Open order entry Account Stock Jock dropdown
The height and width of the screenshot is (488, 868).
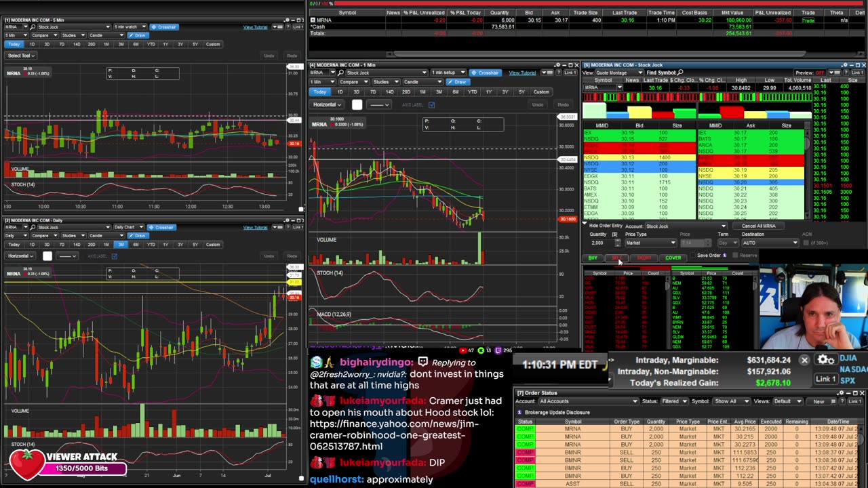pos(685,226)
